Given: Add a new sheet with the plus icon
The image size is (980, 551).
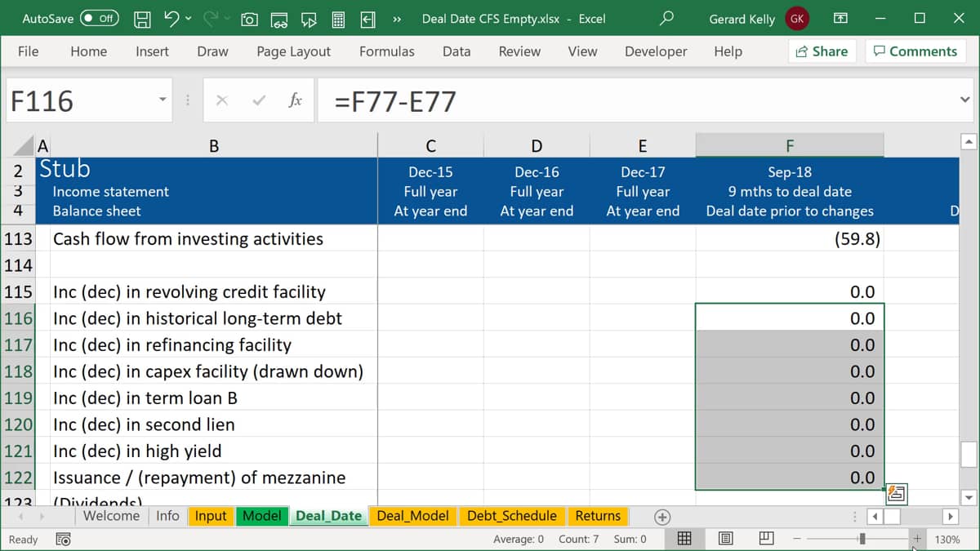Looking at the screenshot, I should [662, 517].
